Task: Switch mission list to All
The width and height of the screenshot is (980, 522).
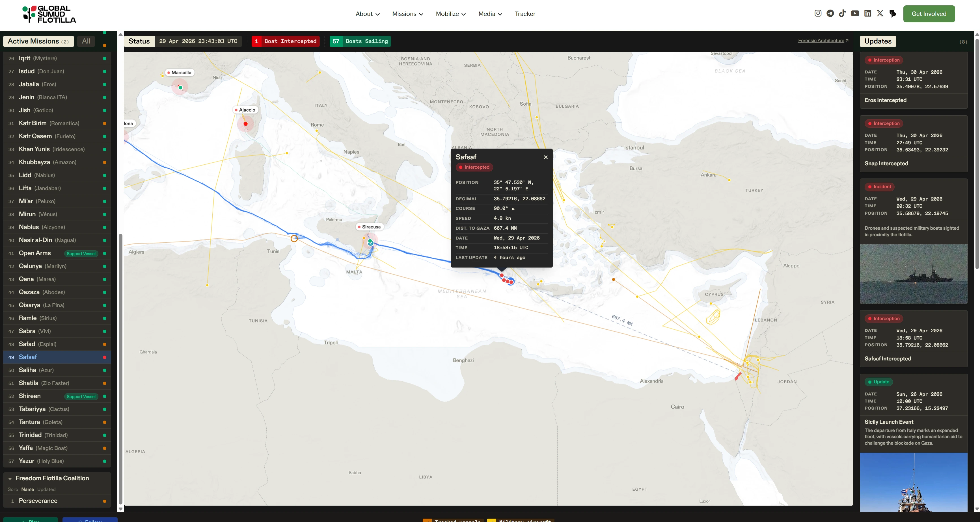Action: (86, 41)
